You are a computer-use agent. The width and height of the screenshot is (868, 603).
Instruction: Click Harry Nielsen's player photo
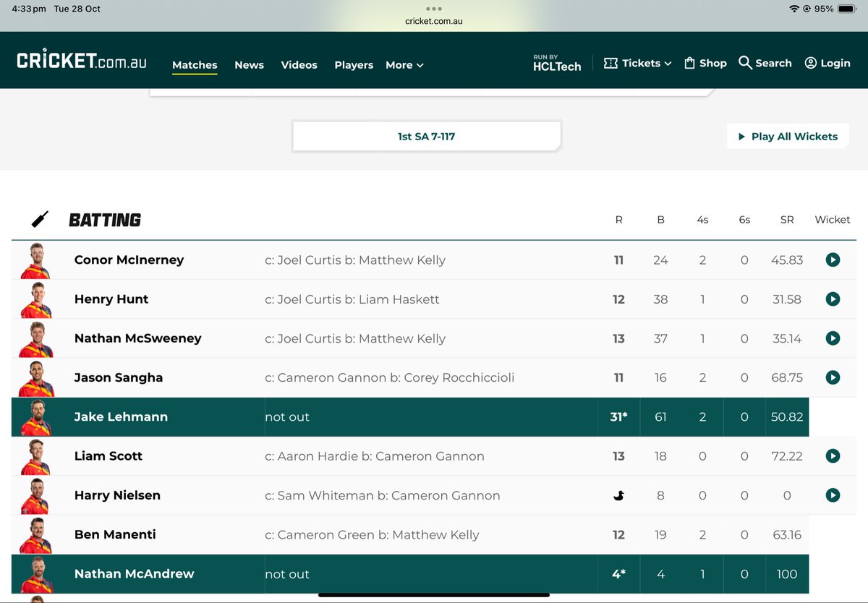35,495
